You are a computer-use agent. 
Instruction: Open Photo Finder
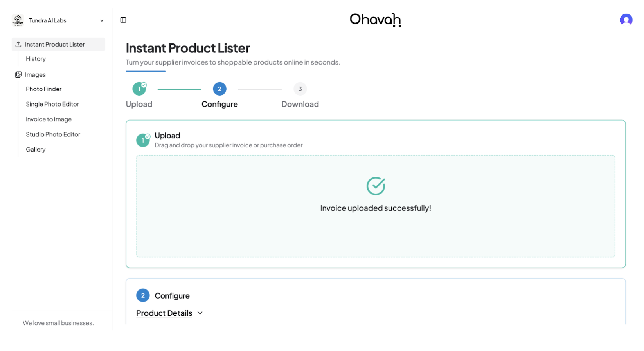point(43,89)
